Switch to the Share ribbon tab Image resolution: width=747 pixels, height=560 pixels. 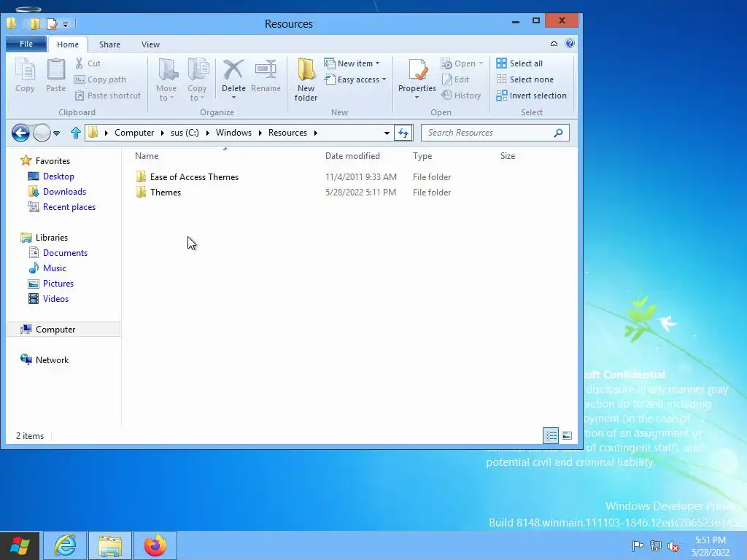(x=109, y=44)
